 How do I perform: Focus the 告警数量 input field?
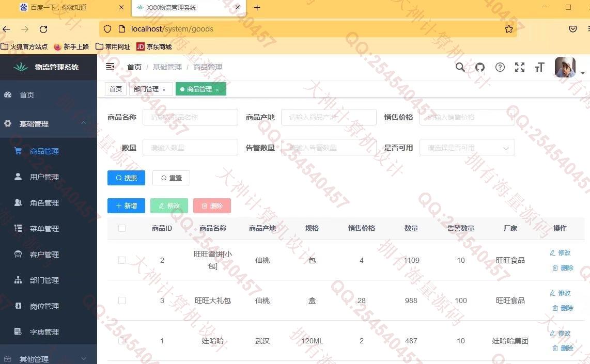329,147
